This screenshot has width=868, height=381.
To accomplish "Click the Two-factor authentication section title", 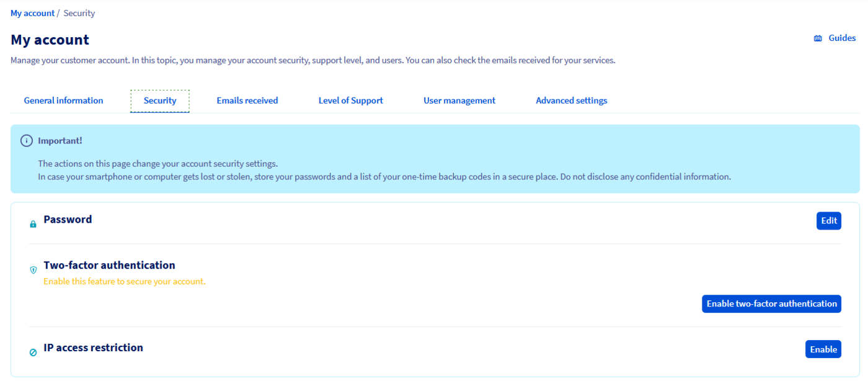I will (x=108, y=264).
